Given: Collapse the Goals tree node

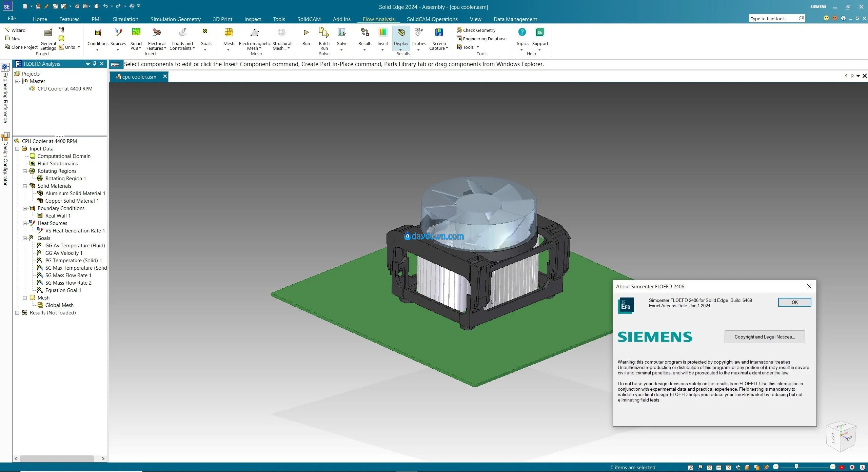Looking at the screenshot, I should (x=25, y=238).
